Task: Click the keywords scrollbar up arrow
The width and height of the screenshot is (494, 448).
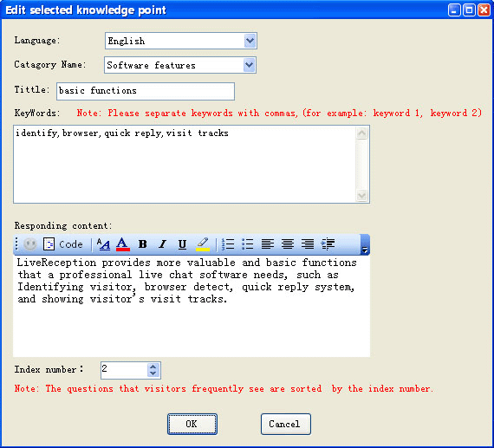Action: click(x=362, y=133)
